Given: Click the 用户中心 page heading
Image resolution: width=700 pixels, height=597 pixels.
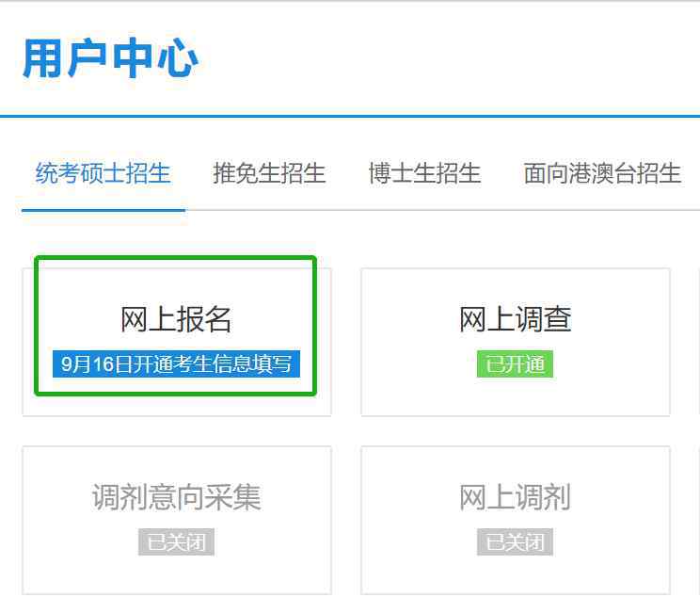Looking at the screenshot, I should (110, 58).
